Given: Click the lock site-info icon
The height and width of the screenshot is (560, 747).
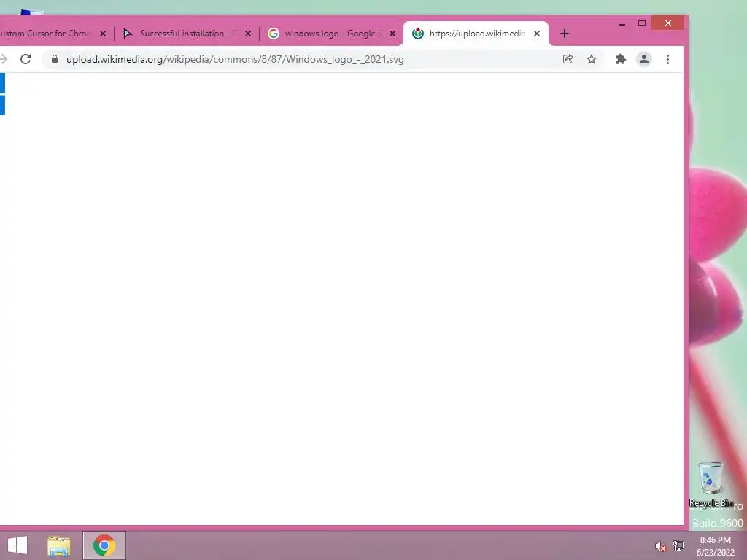Looking at the screenshot, I should coord(54,59).
